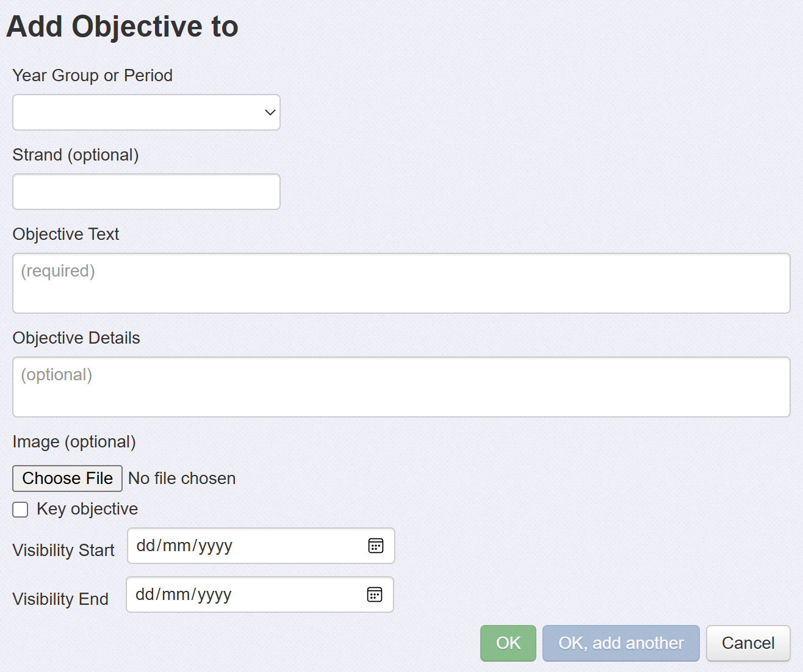Select the month part of Visibility Start

[x=176, y=546]
